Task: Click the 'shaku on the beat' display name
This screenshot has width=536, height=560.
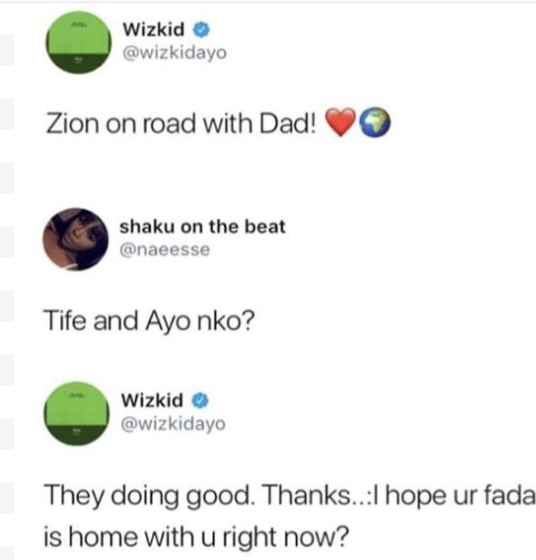Action: tap(202, 227)
